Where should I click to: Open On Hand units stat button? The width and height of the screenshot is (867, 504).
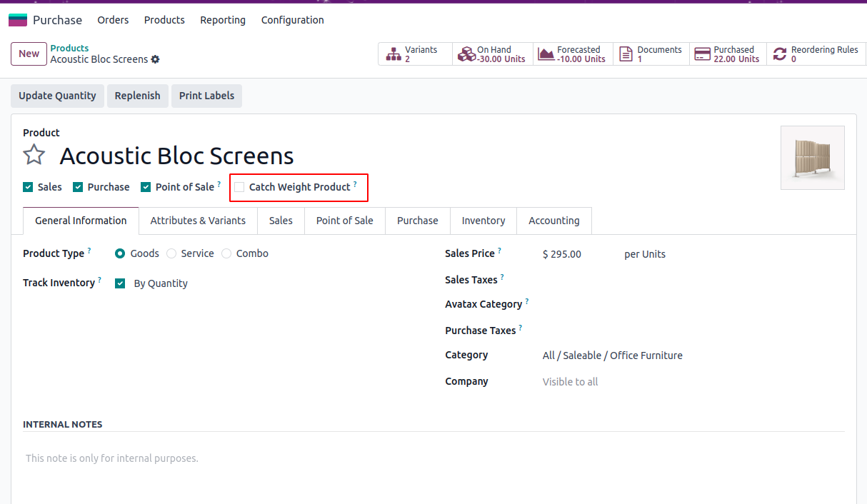pos(493,54)
